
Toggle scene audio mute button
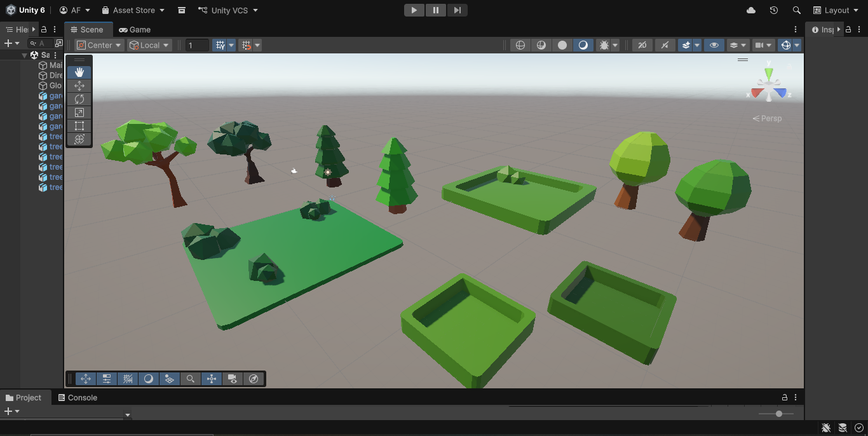(x=665, y=45)
